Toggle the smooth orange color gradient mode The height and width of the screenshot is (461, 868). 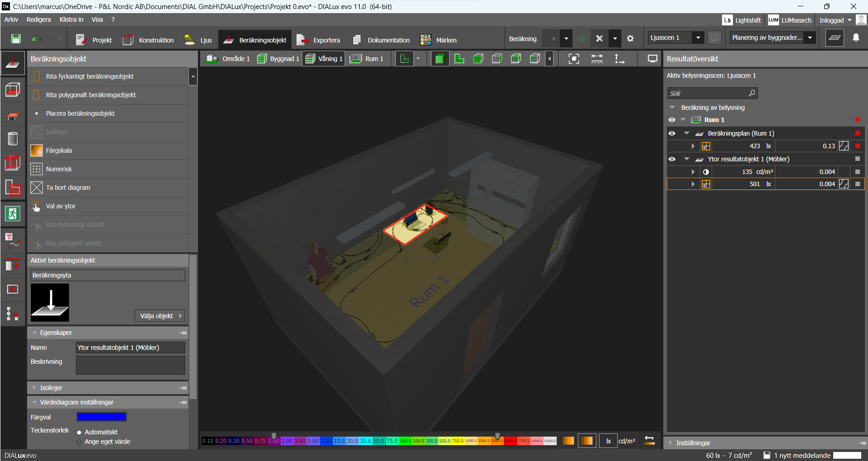pos(568,441)
